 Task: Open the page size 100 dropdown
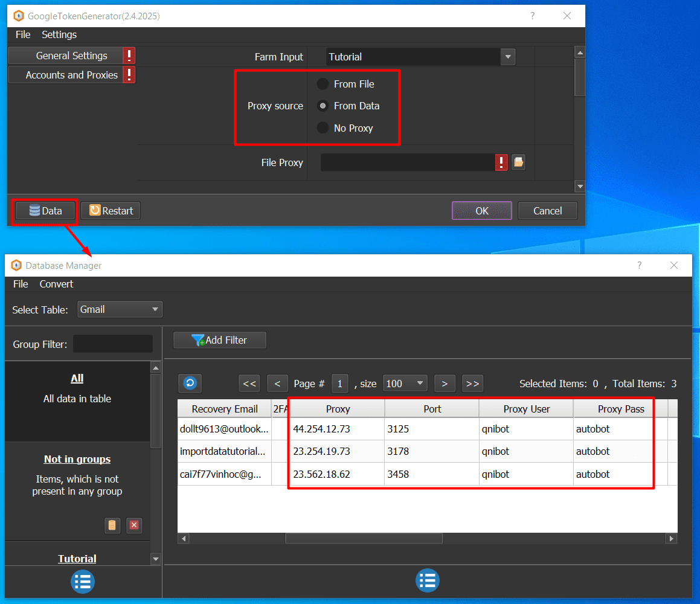tap(405, 384)
